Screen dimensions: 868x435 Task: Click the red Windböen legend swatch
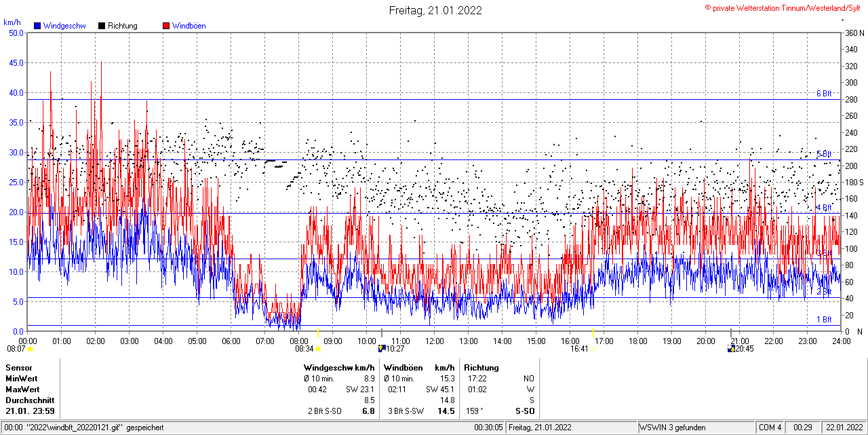[x=165, y=26]
